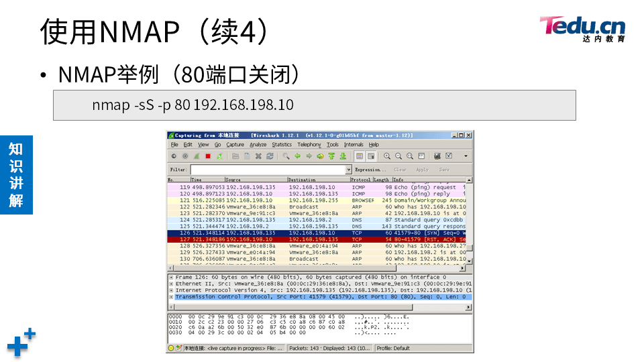644x362 pixels.
Task: Click the filter Clear button
Action: [400, 170]
